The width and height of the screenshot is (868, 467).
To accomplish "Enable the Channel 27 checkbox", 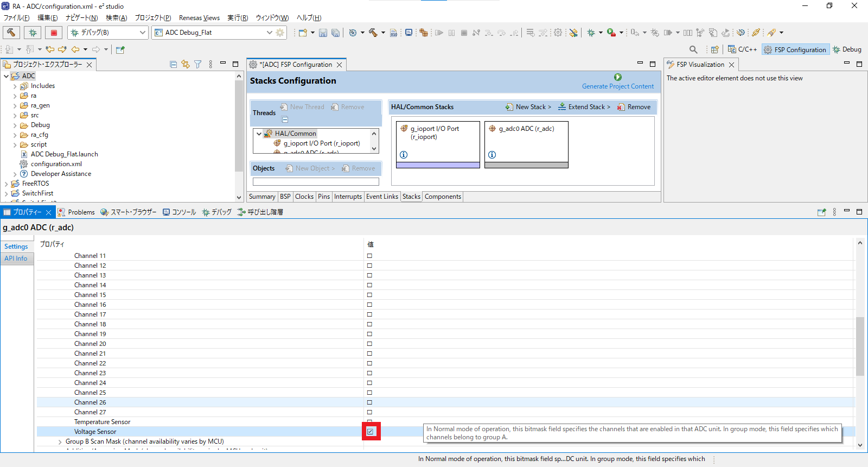I will click(x=369, y=412).
